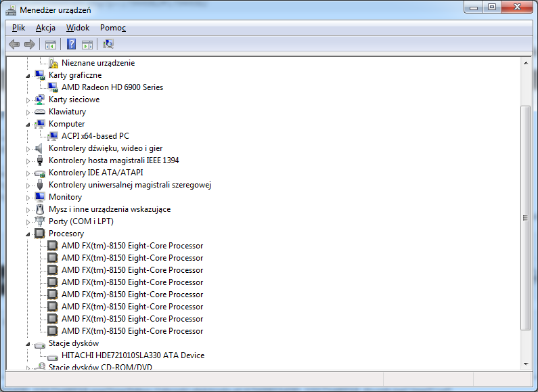Select the Monitory category label
Screen dimensions: 538x392
pyautogui.click(x=65, y=197)
